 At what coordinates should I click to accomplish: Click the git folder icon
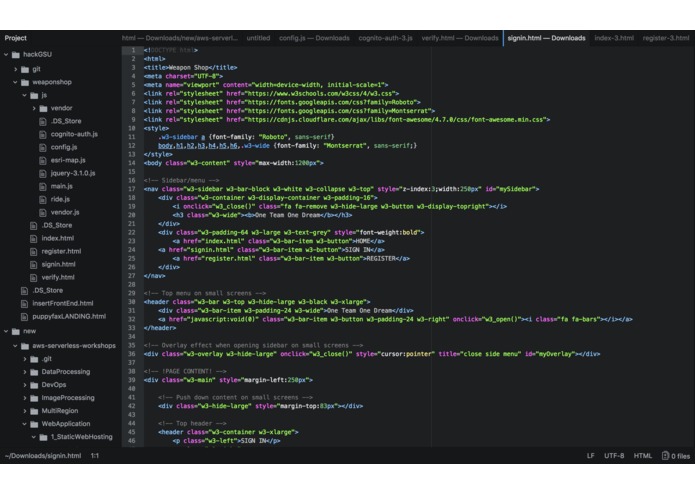[x=25, y=69]
